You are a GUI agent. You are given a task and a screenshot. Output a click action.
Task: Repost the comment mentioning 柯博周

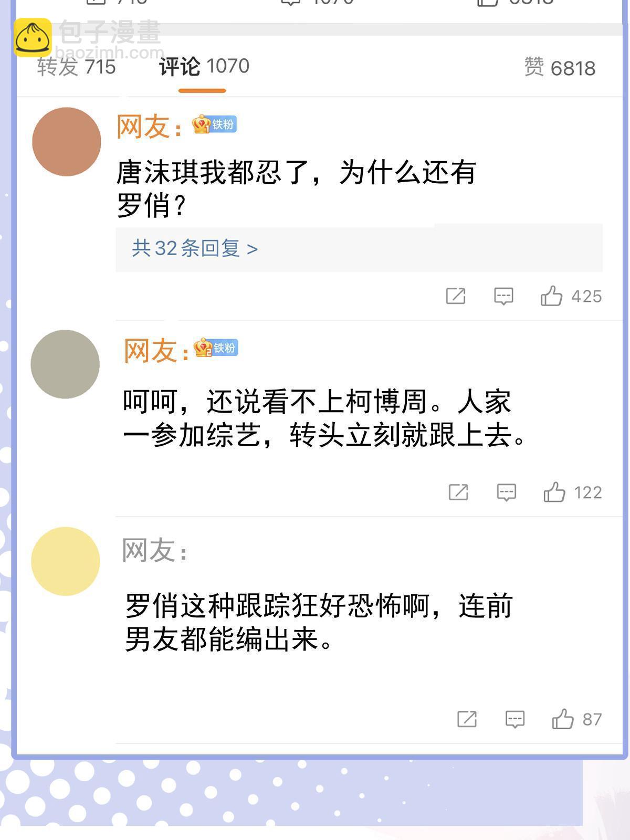click(458, 492)
